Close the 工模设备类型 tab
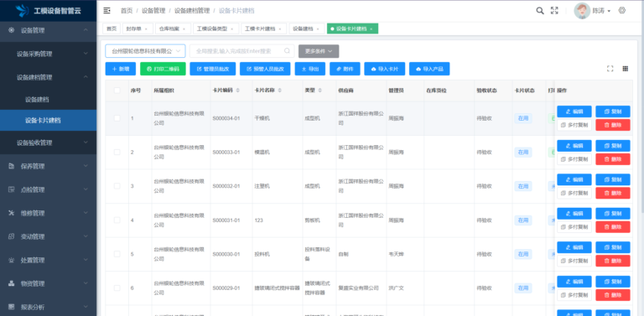The image size is (644, 316). 231,28
